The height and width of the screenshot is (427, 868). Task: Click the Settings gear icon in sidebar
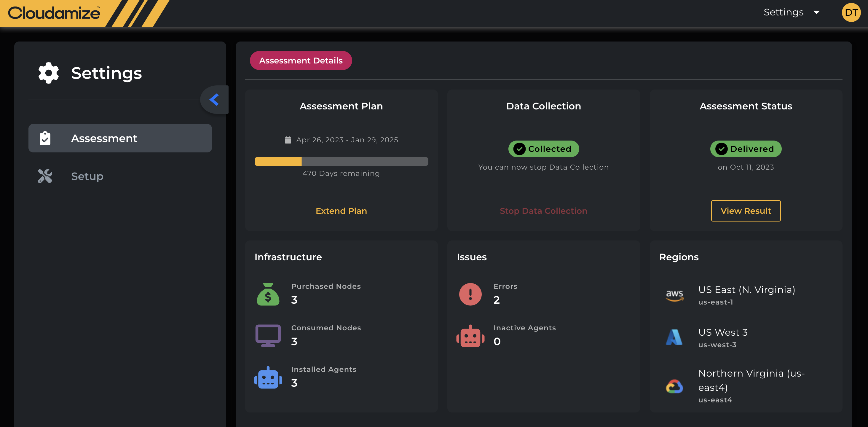click(x=49, y=73)
